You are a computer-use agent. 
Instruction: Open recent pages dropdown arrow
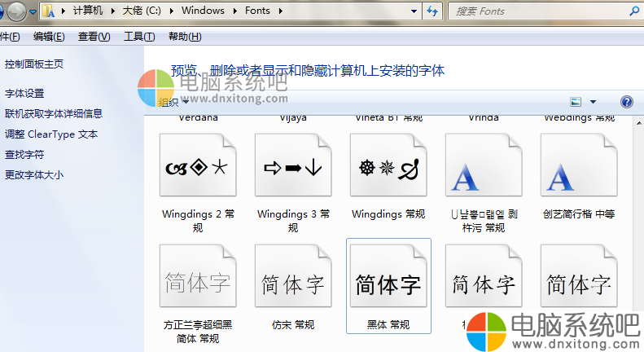click(33, 12)
